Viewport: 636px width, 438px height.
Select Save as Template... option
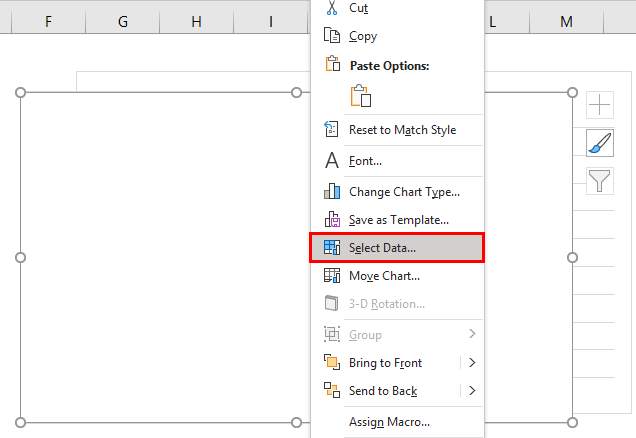398,219
